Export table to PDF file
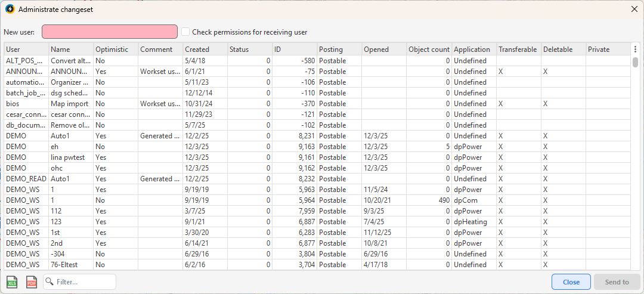Screen dimensions: 644x294 [x=31, y=282]
